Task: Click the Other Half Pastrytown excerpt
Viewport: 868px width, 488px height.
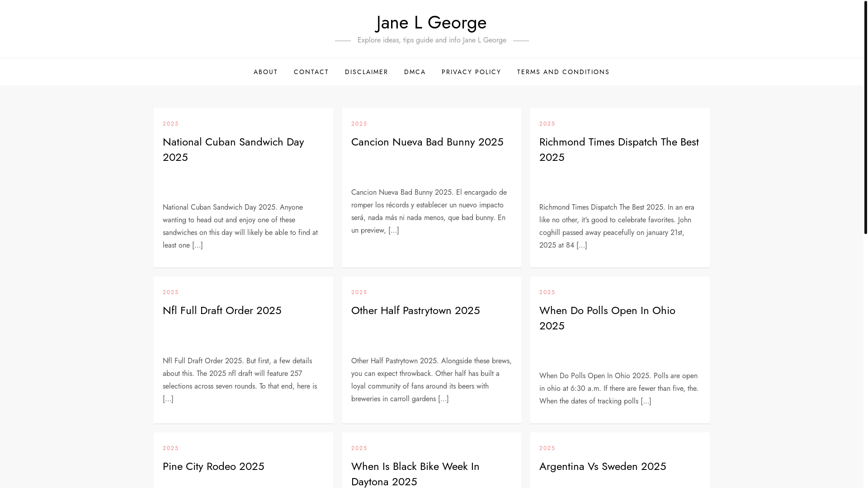Action: point(431,380)
